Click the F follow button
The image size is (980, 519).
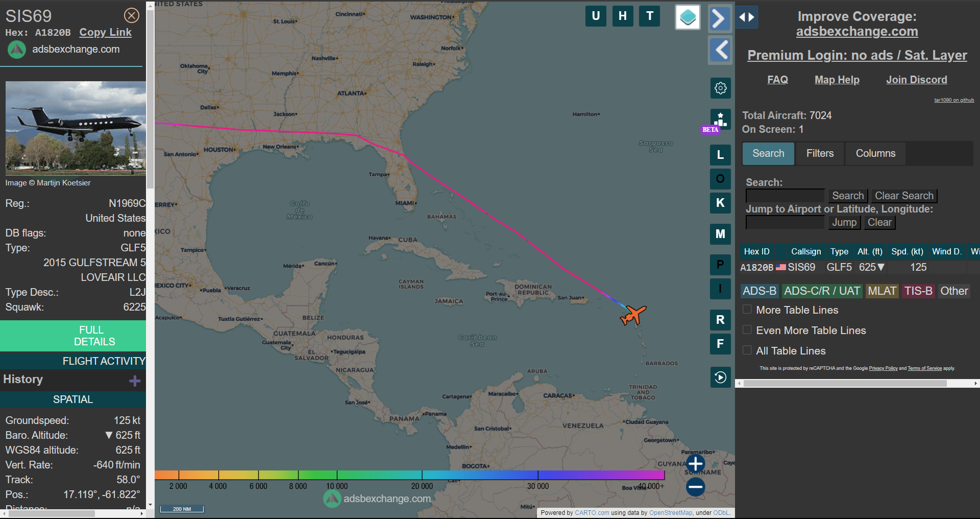tap(721, 344)
